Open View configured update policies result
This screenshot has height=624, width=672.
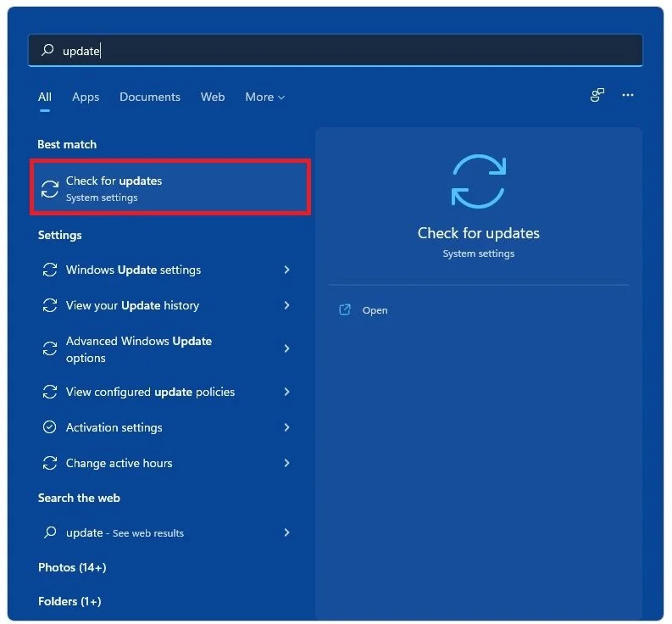pyautogui.click(x=167, y=392)
